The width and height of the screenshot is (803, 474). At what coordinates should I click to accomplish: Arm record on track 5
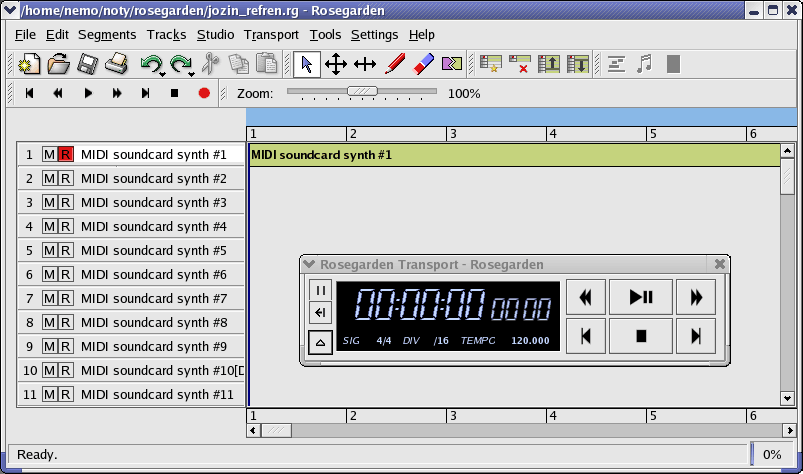click(66, 250)
